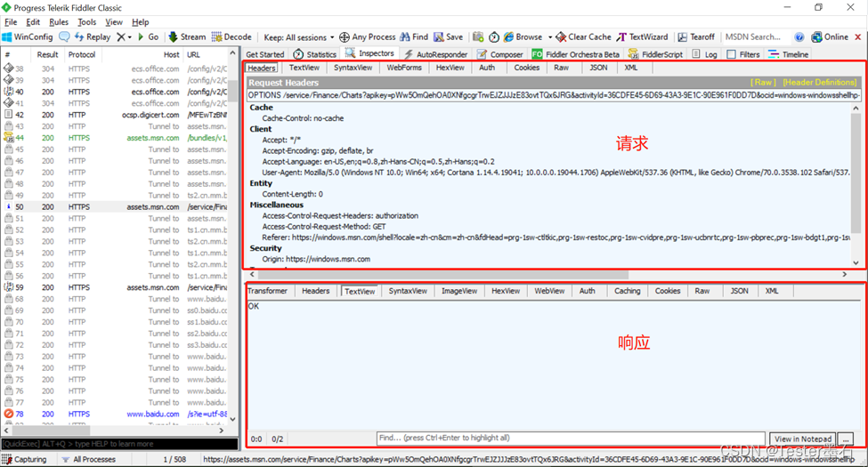Select response WebView tab
Image resolution: width=868 pixels, height=467 pixels.
pyautogui.click(x=549, y=291)
